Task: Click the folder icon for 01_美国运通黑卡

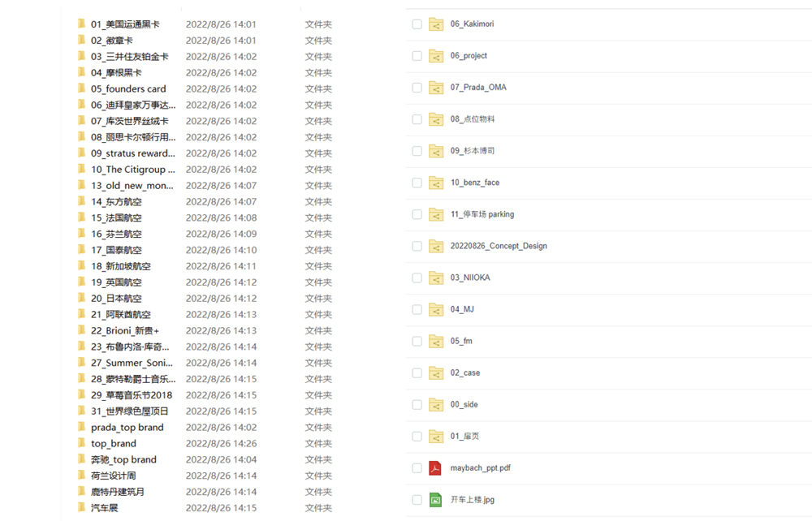Action: [x=81, y=24]
